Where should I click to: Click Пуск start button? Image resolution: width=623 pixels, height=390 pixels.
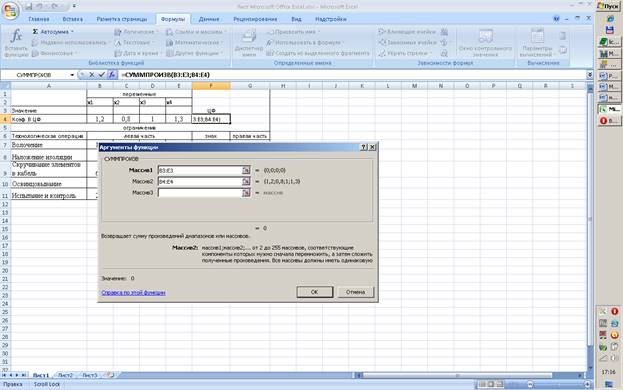coord(608,6)
